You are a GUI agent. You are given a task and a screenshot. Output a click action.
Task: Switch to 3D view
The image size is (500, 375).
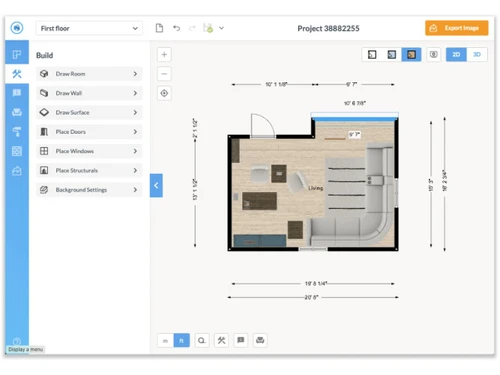[x=477, y=54]
